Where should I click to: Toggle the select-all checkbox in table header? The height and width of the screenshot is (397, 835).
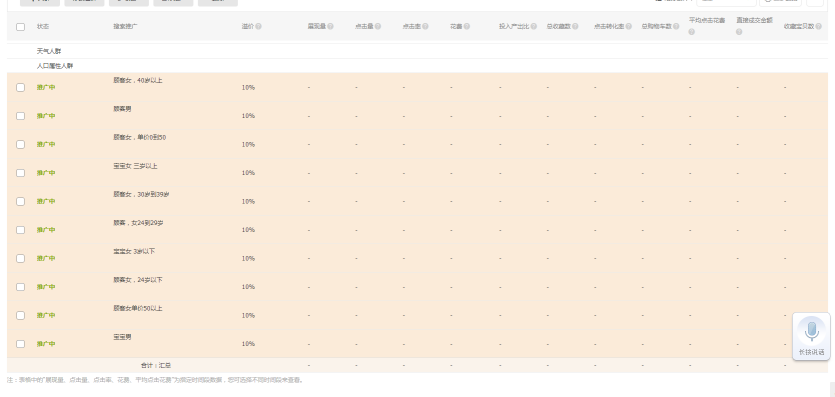click(x=20, y=27)
